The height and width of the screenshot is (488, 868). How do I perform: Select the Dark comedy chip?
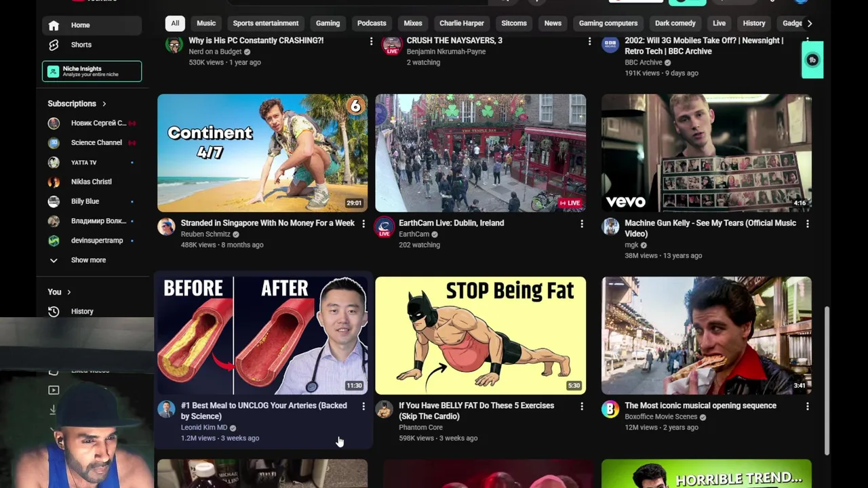point(675,23)
